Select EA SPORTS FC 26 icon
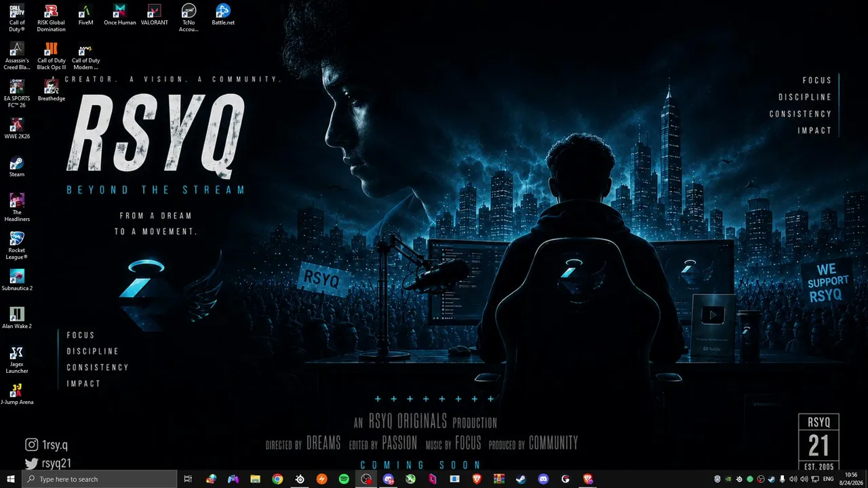 tap(17, 94)
